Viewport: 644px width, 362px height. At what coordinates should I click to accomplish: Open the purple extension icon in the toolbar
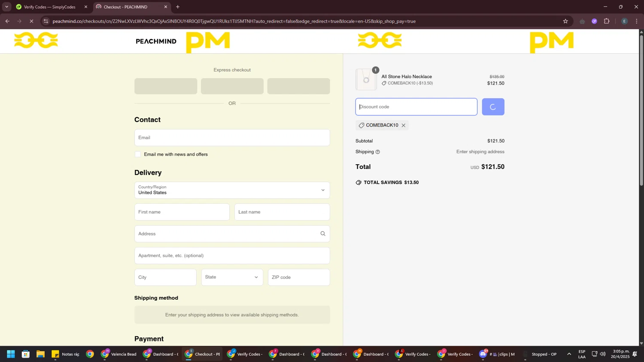[594, 21]
